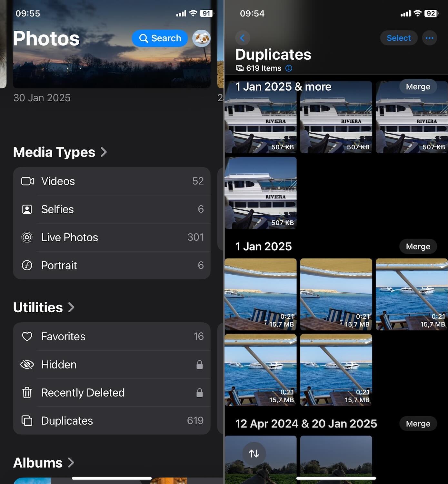
Task: Click the trash can icon
Action: point(27,393)
